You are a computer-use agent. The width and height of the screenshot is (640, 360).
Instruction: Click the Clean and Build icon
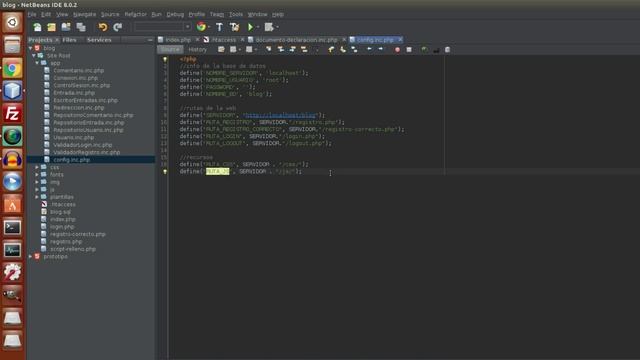point(234,27)
